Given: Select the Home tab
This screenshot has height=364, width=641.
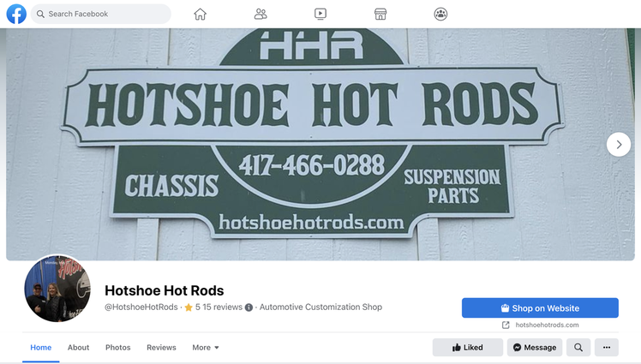Looking at the screenshot, I should (40, 347).
